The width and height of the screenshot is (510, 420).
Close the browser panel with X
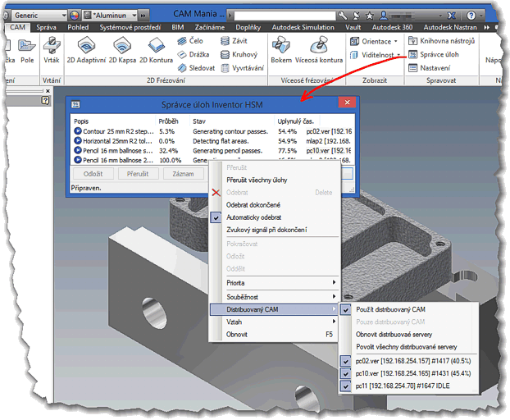click(48, 91)
